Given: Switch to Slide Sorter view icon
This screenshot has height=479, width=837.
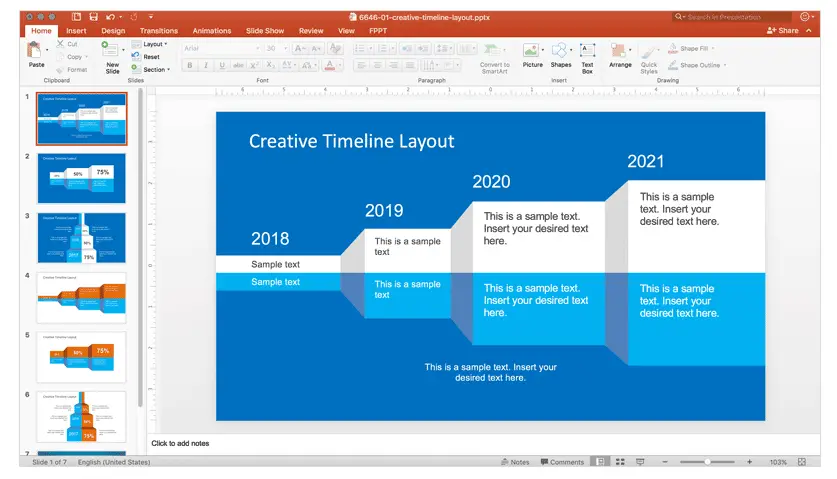Looking at the screenshot, I should point(620,462).
